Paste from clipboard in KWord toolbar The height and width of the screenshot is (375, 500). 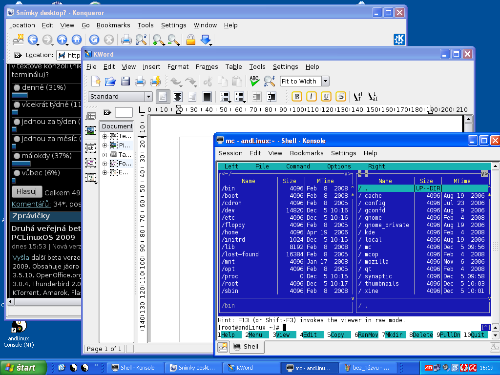click(x=237, y=81)
